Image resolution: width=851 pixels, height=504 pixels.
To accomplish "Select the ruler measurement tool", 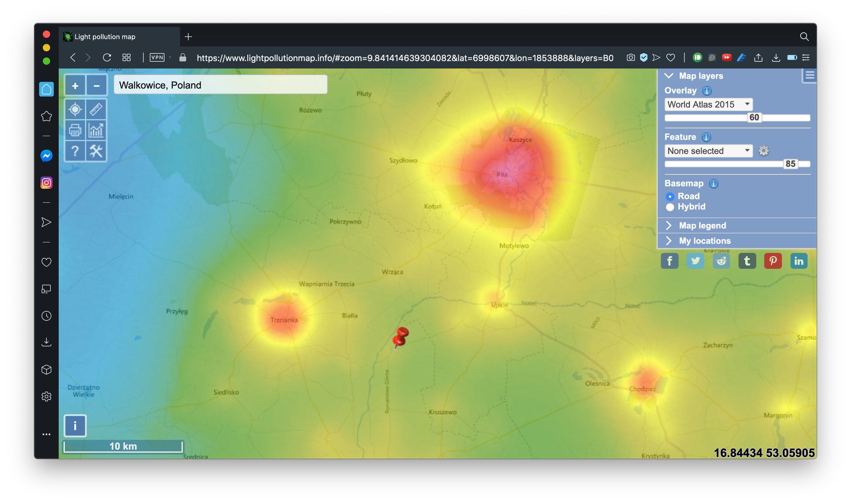I will (x=96, y=110).
